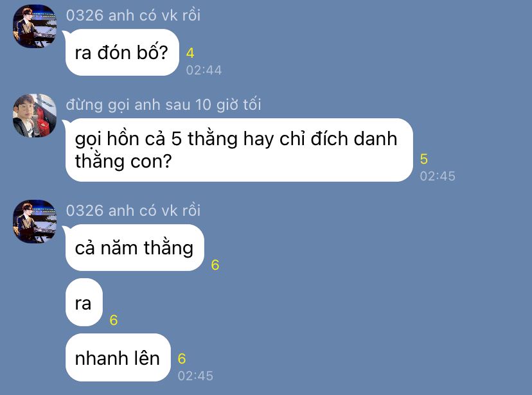The height and width of the screenshot is (395, 532).
Task: Tap sender name "đừng gọi anh sau 10 giờ tối"
Action: 164,105
